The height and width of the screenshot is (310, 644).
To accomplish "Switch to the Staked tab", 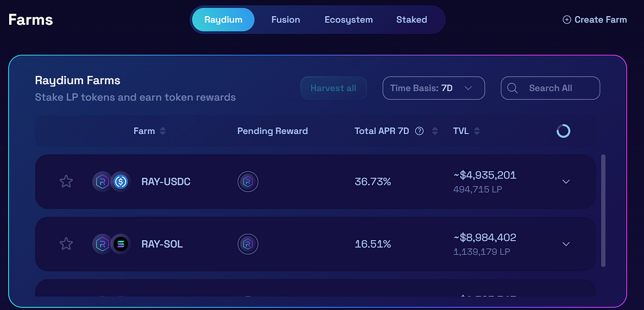I will tap(412, 20).
